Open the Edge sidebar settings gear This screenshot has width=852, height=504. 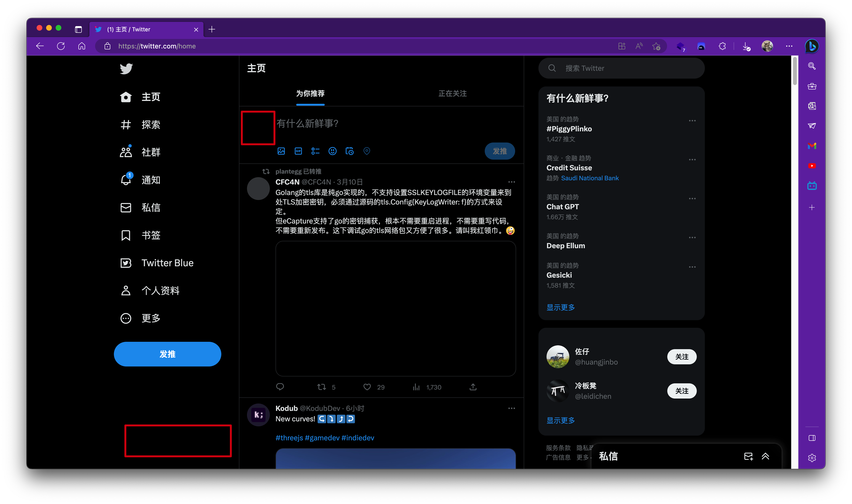coord(812,458)
